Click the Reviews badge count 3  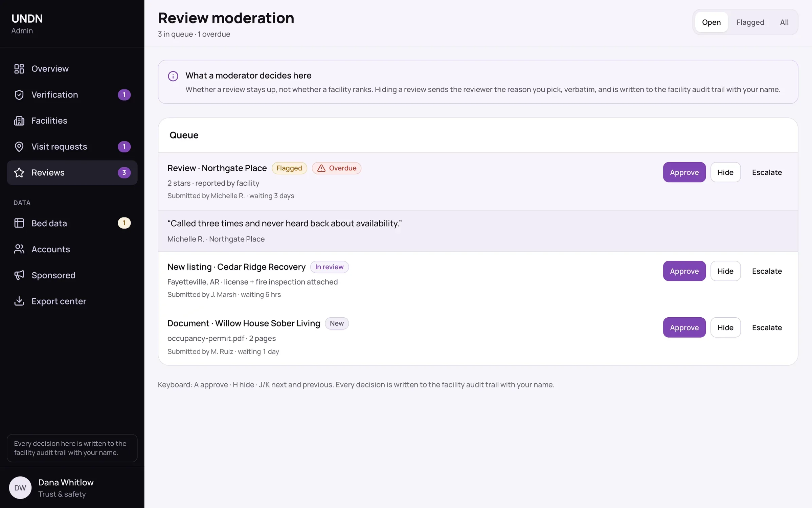(x=124, y=173)
